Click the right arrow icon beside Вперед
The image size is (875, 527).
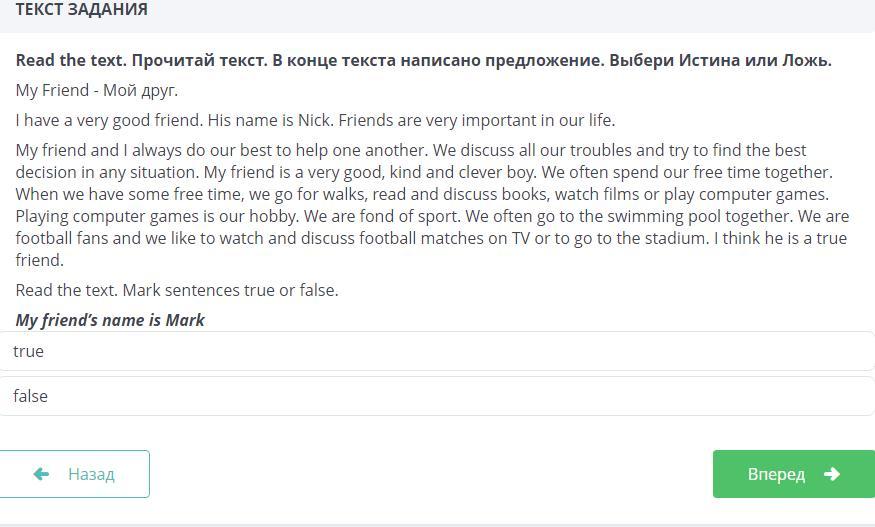[x=832, y=474]
